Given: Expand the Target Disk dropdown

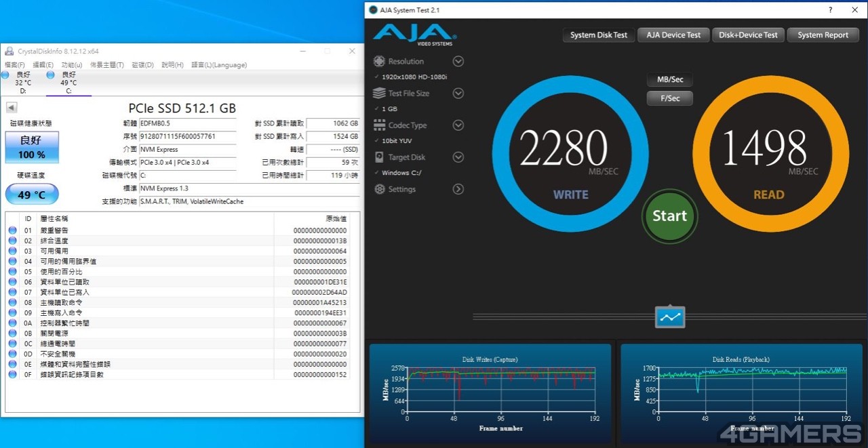Looking at the screenshot, I should [458, 157].
